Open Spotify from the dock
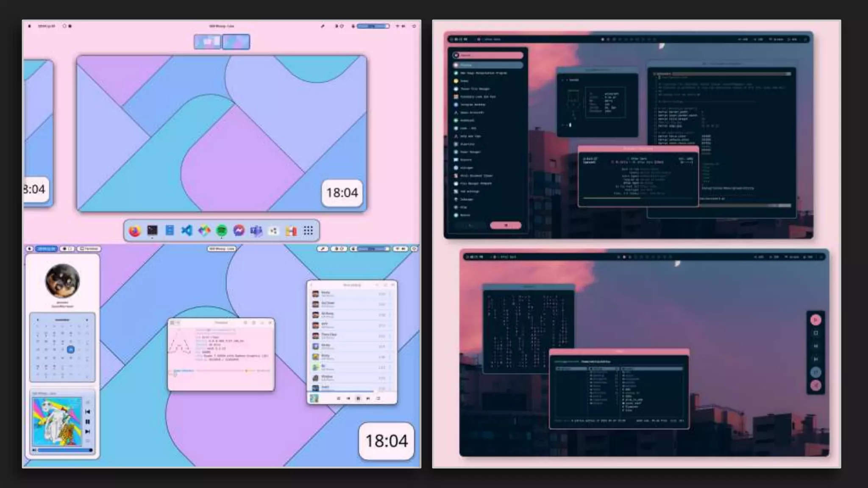Screen dimensions: 868x488 (x=221, y=230)
